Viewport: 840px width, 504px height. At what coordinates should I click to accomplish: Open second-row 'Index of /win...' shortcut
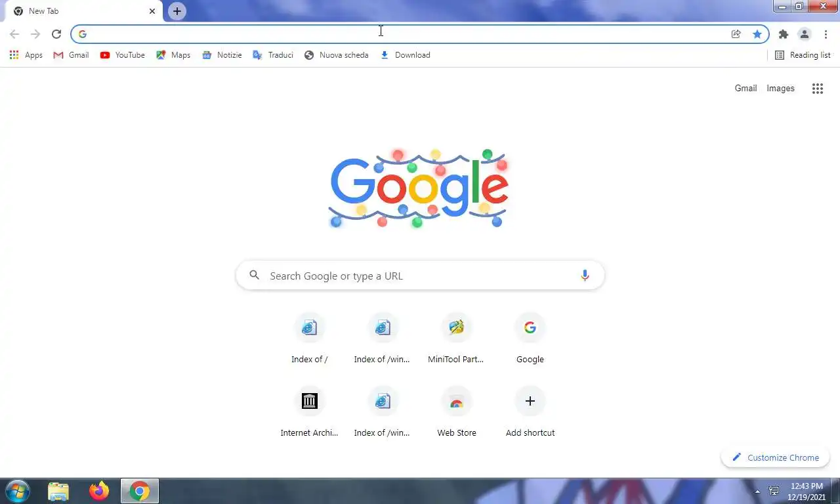(383, 412)
